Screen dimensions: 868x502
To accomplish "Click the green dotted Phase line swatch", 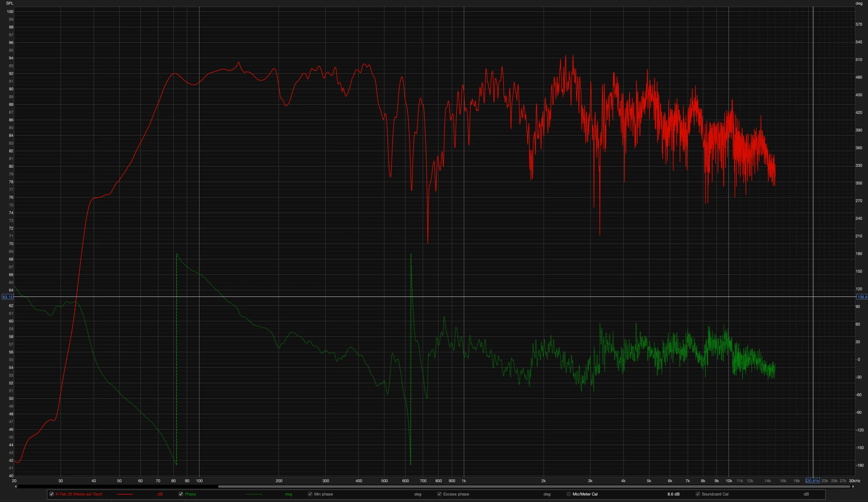I will (254, 494).
